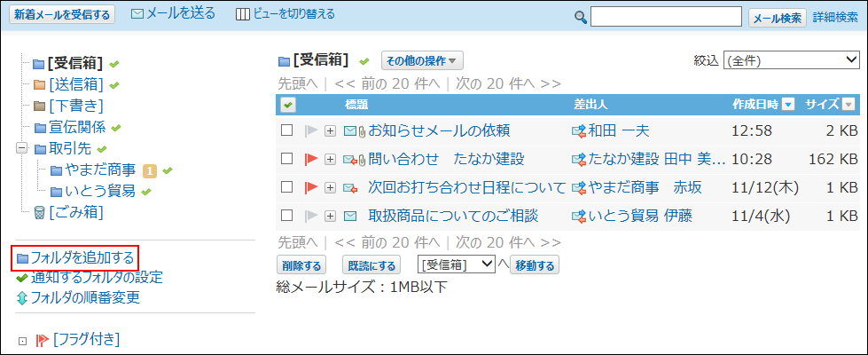
Task: Open [フラグ付き] flagged list
Action: coord(86,339)
